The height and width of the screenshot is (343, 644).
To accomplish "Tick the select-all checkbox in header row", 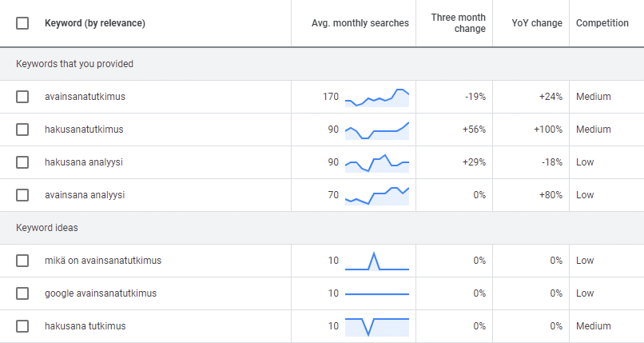I will (x=22, y=23).
